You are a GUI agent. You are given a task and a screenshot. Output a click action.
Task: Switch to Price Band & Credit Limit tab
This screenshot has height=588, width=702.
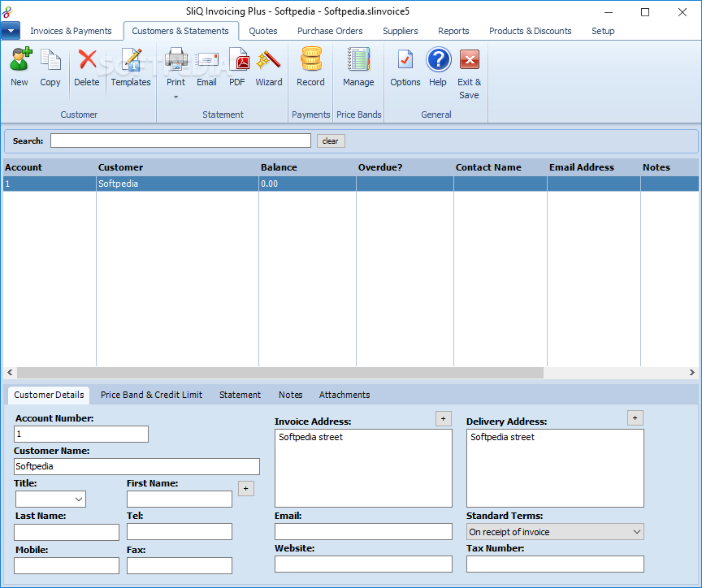(151, 395)
